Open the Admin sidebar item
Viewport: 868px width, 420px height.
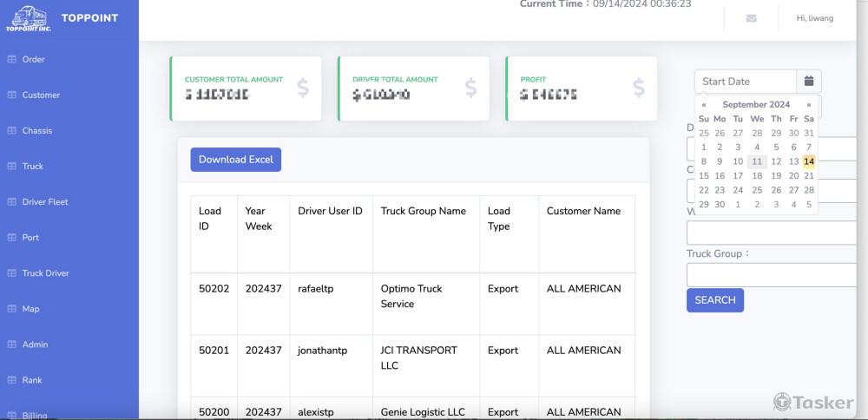tap(35, 345)
